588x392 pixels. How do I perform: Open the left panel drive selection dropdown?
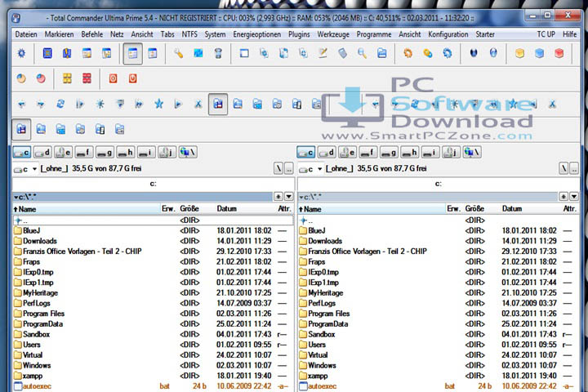point(25,169)
